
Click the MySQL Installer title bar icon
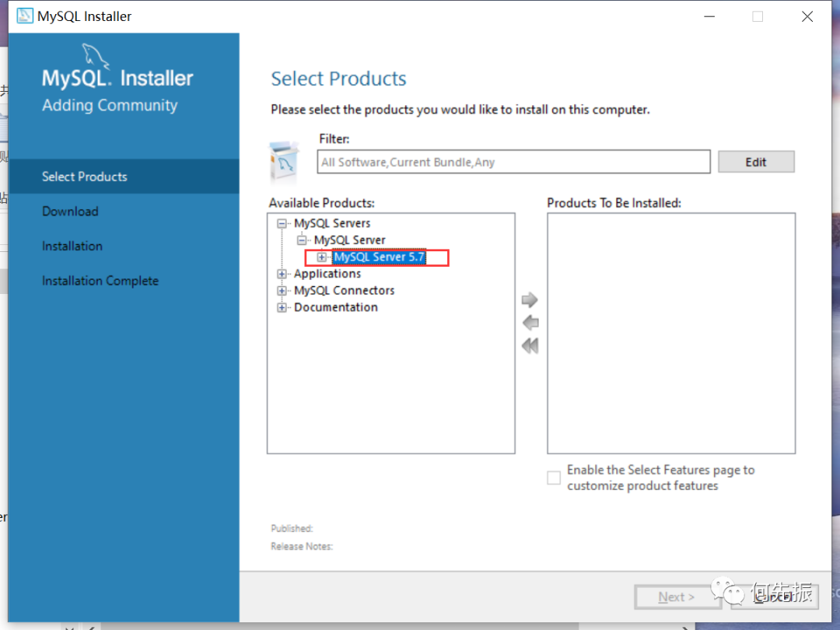[25, 16]
